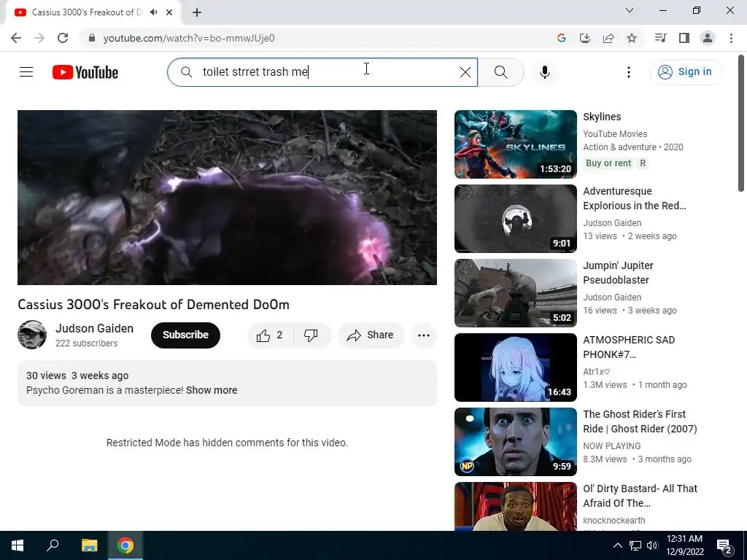This screenshot has width=747, height=560.
Task: Open Ol' Dirty Bastard video title
Action: click(640, 496)
